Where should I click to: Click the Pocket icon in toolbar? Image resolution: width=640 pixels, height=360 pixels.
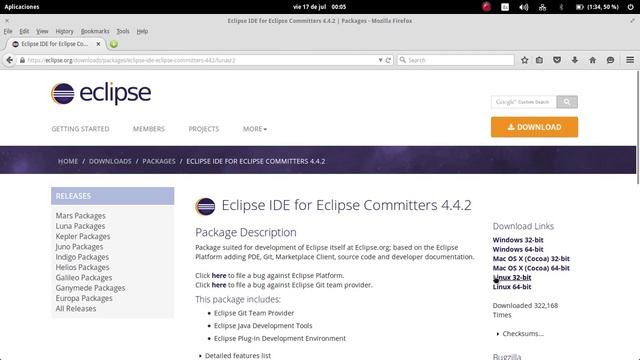pyautogui.click(x=557, y=60)
